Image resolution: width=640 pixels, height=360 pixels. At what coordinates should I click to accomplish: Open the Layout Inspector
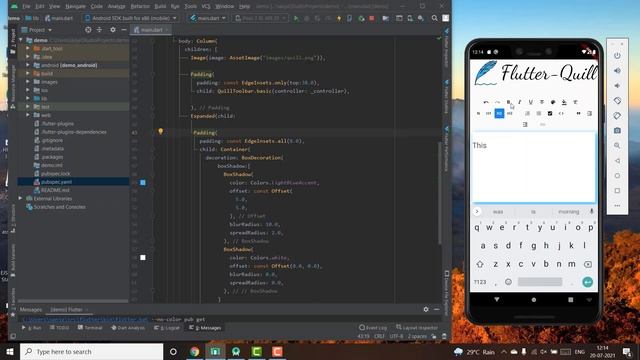tap(417, 327)
